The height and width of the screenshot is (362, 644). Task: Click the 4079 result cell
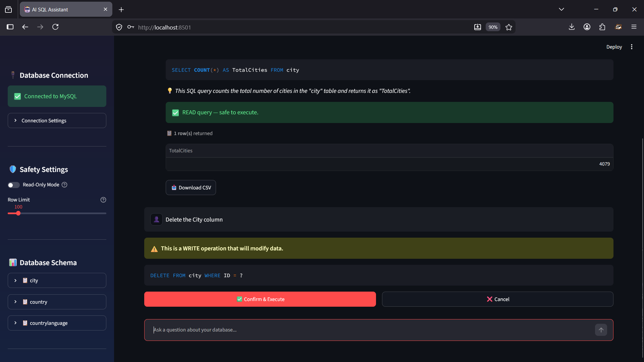coord(389,164)
